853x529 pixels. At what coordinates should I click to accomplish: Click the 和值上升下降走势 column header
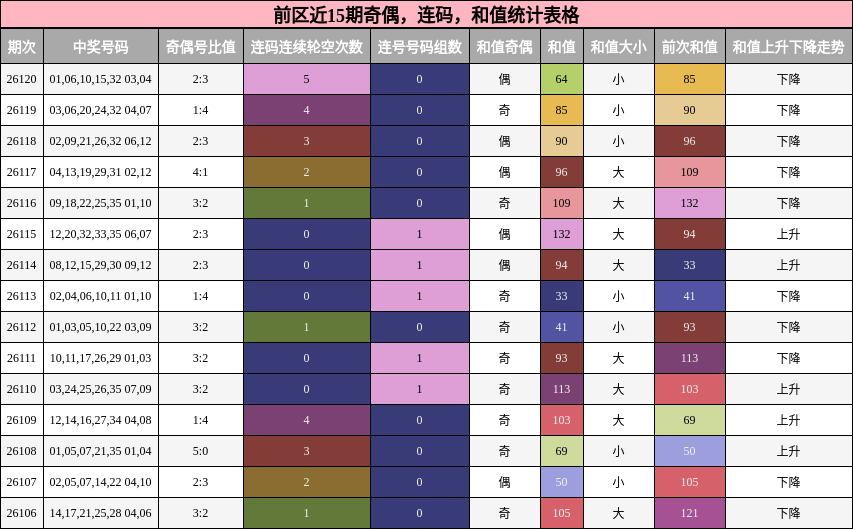tap(789, 47)
